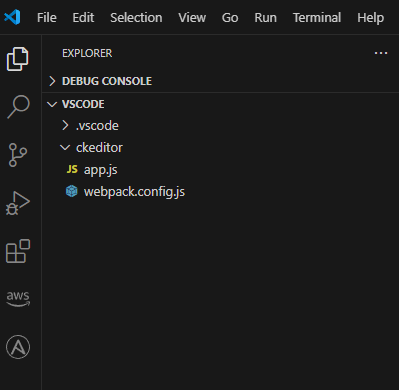Open the Extensions view icon
The height and width of the screenshot is (390, 399).
point(18,251)
